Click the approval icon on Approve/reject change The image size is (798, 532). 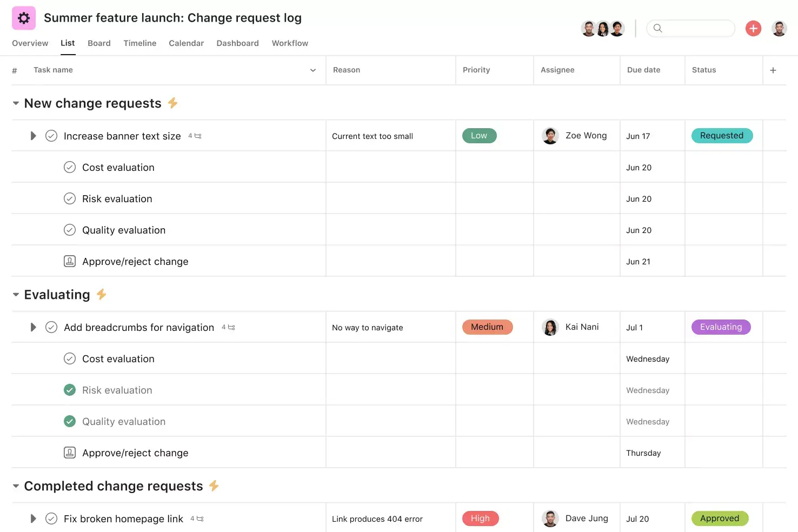pyautogui.click(x=70, y=261)
